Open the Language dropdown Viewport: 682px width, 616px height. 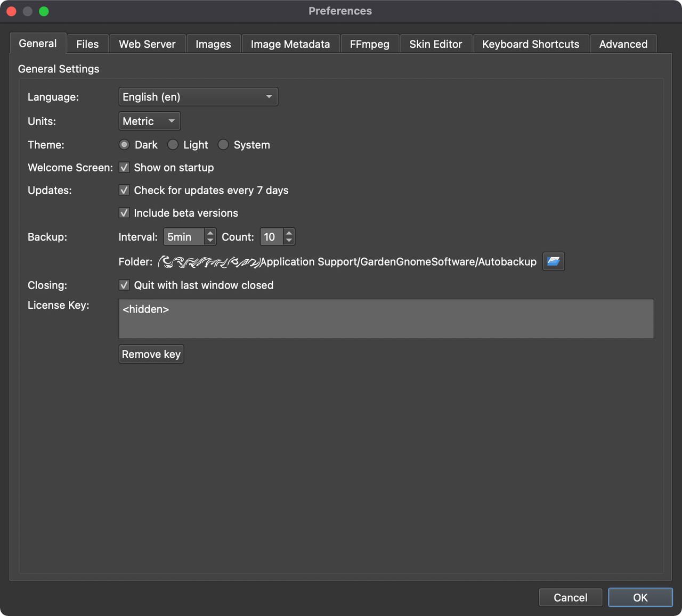(x=198, y=97)
